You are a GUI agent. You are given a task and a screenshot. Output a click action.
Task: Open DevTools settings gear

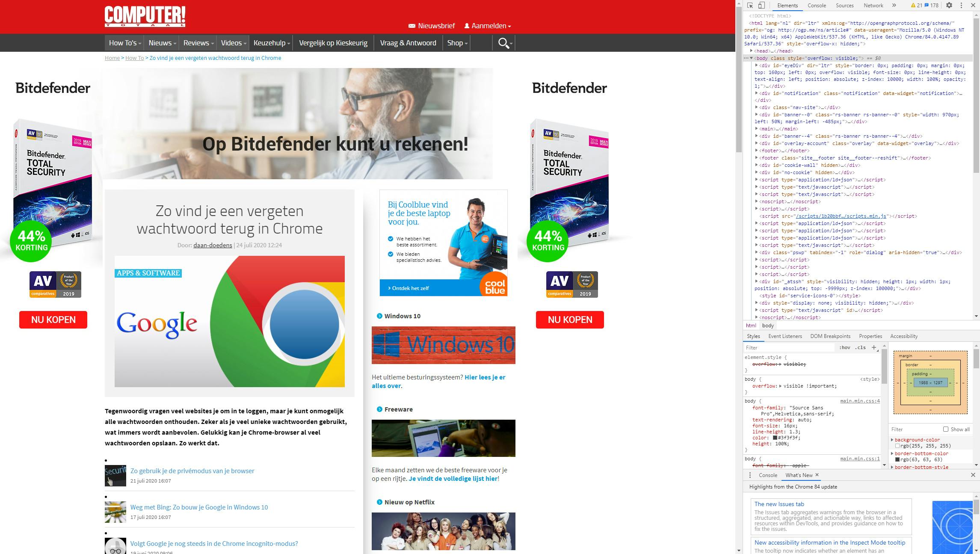coord(949,6)
